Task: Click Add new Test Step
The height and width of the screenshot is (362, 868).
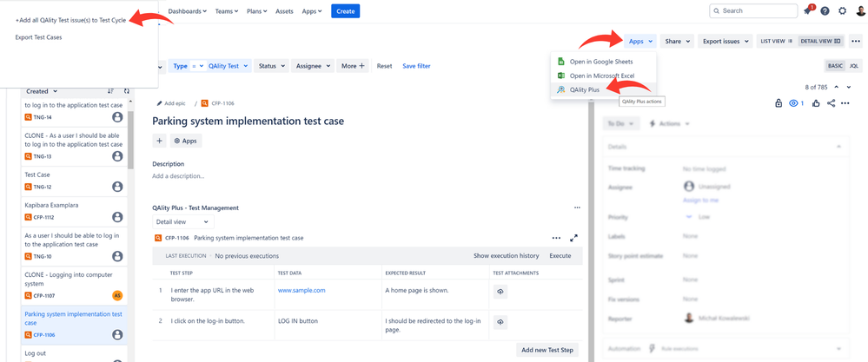Action: pyautogui.click(x=548, y=350)
